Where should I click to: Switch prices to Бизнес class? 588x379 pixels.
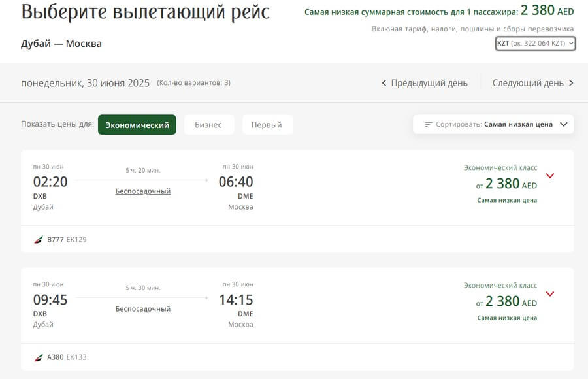point(208,125)
